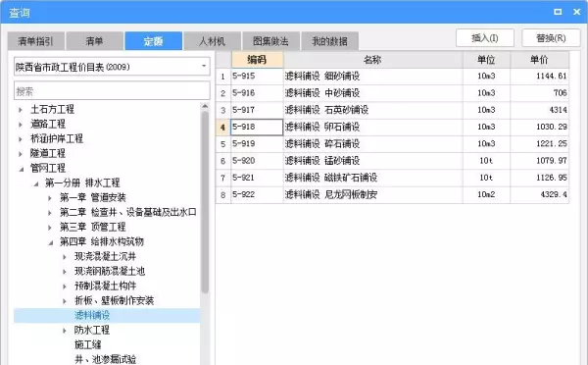Screen dimensions: 588x365
Task: Click 滤料铺设 卵石铺设 name cell
Action: [x=372, y=127]
